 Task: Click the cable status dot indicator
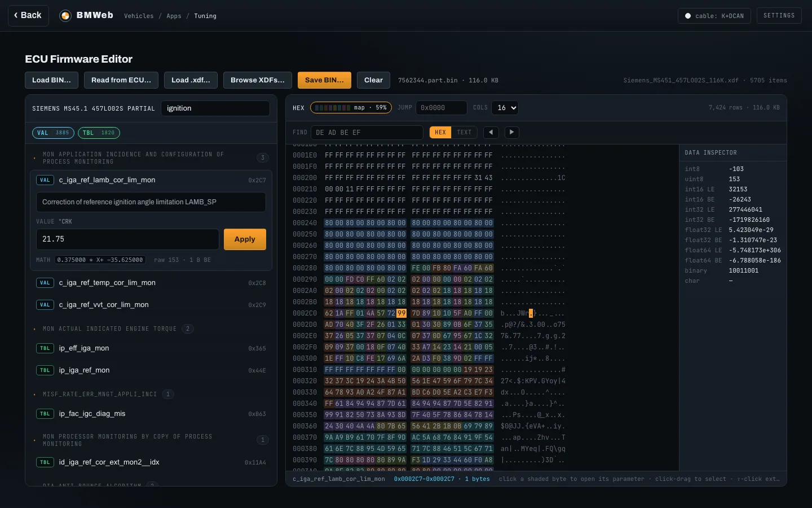pyautogui.click(x=688, y=16)
